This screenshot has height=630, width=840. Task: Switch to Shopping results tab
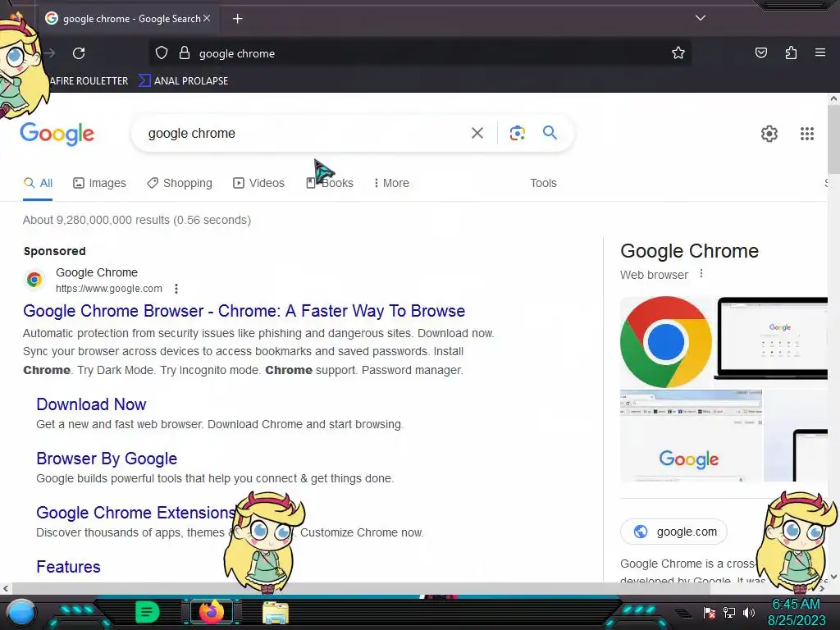[180, 183]
